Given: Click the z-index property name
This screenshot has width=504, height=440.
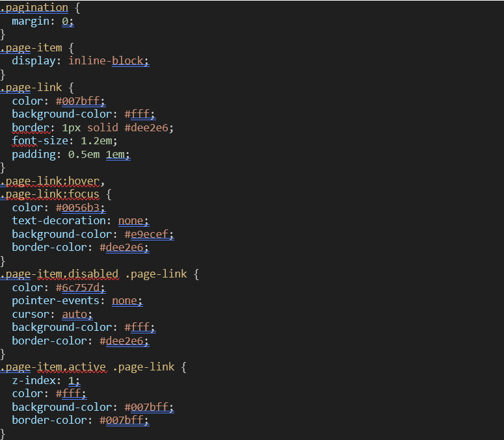Looking at the screenshot, I should 33,381.
